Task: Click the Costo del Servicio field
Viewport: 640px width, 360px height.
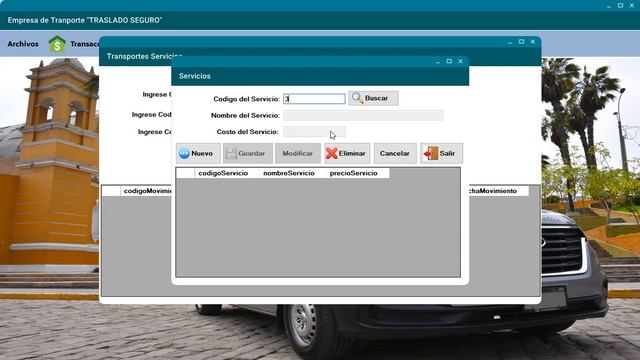Action: 314,131
